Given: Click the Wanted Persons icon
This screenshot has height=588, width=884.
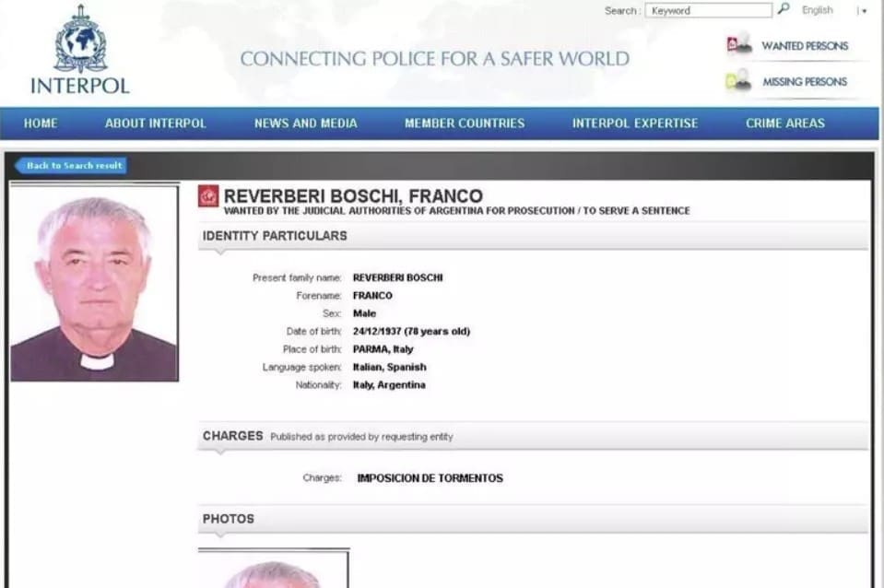Looking at the screenshot, I should (x=739, y=43).
